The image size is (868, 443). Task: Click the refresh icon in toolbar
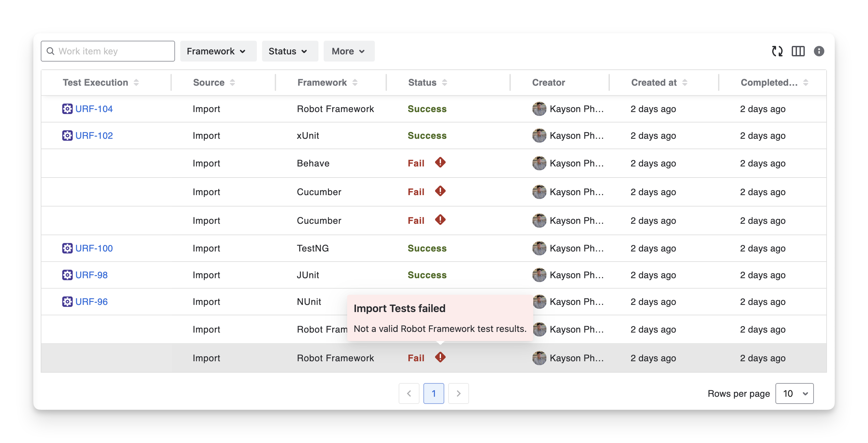777,51
